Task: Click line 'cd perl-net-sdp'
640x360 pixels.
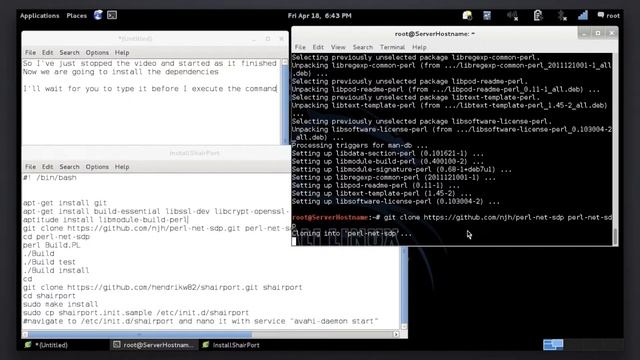Action: coord(56,237)
